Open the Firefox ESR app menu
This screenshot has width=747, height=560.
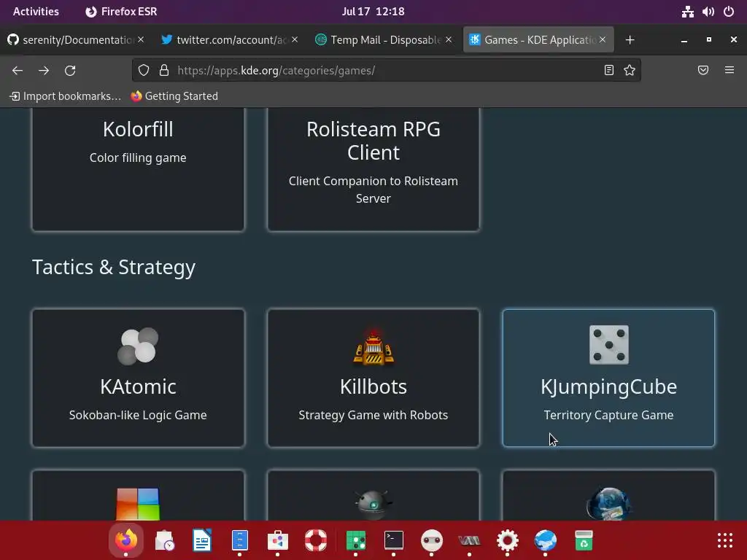(x=121, y=12)
